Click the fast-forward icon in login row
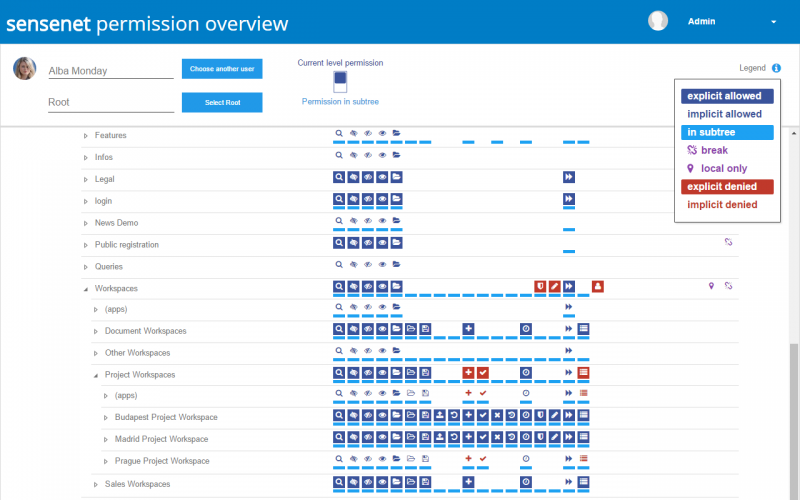Viewport: 800px width, 500px height. [568, 199]
